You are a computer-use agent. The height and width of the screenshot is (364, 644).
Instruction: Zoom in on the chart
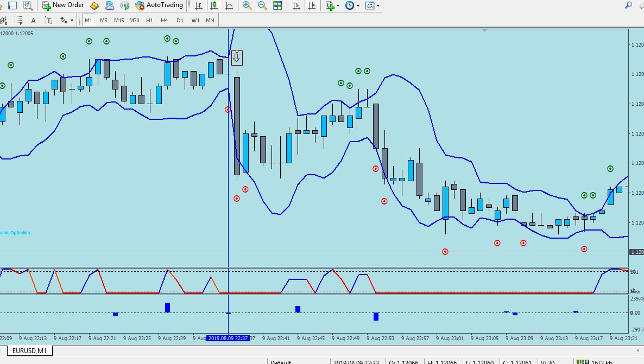(247, 5)
